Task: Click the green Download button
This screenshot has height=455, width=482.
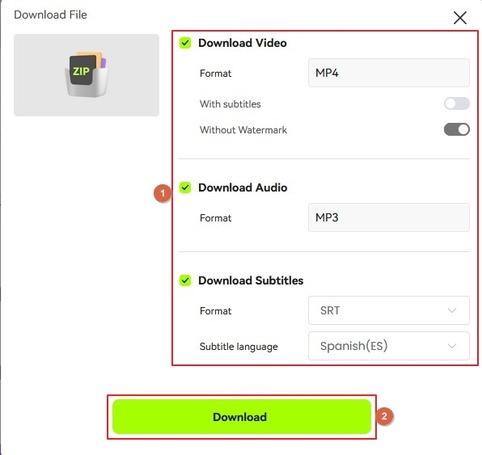Action: tap(242, 417)
